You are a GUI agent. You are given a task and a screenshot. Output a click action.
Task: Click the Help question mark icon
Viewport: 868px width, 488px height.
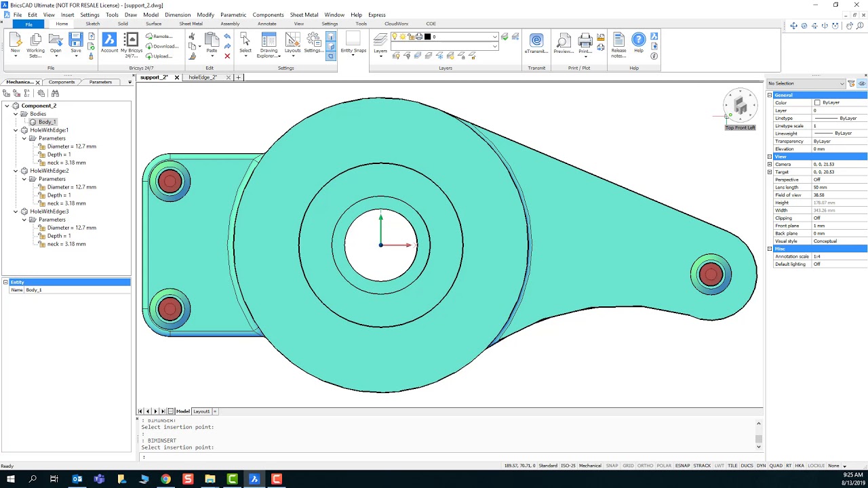[638, 39]
